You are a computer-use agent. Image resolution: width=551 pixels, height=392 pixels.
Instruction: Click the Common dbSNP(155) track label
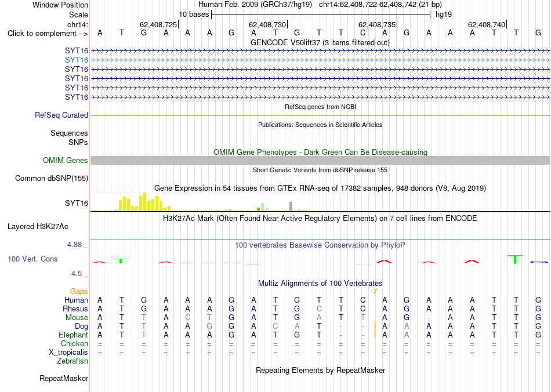51,179
